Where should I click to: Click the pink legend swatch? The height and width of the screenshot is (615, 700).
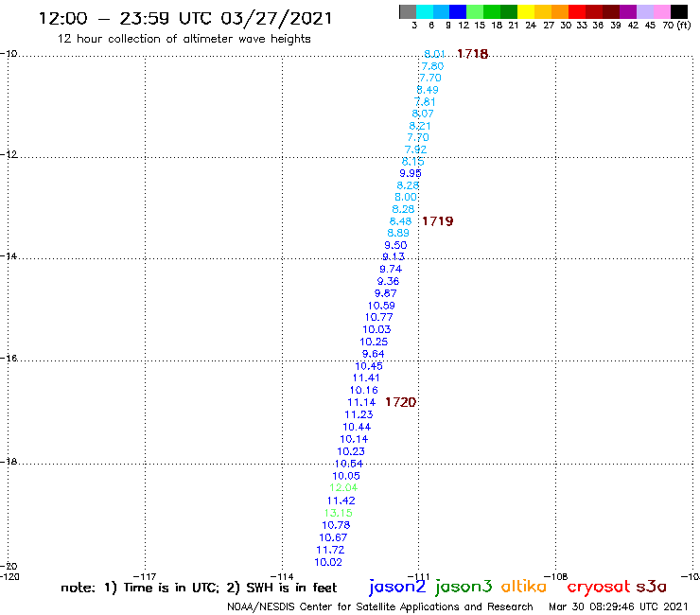[661, 11]
